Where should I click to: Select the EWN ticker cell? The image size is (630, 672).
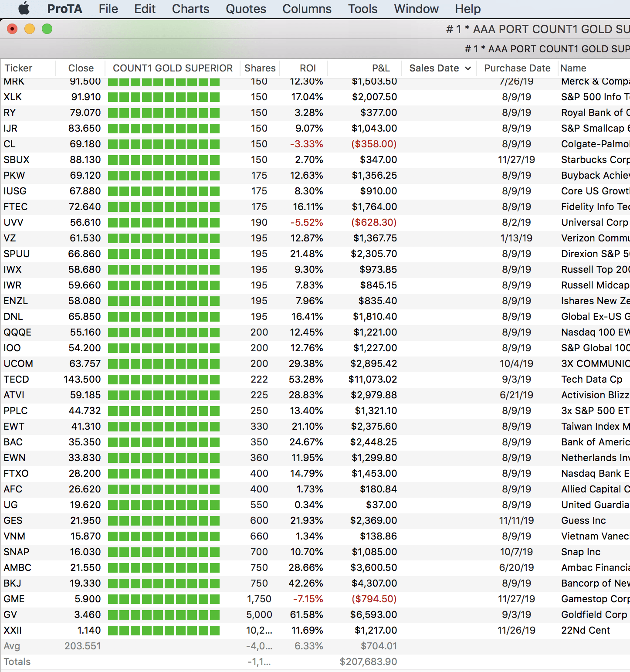(14, 458)
